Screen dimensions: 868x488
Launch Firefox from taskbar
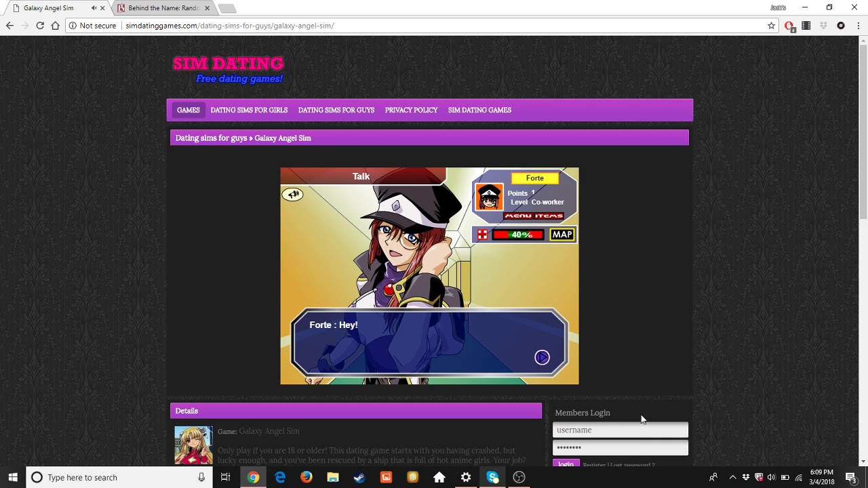(307, 477)
